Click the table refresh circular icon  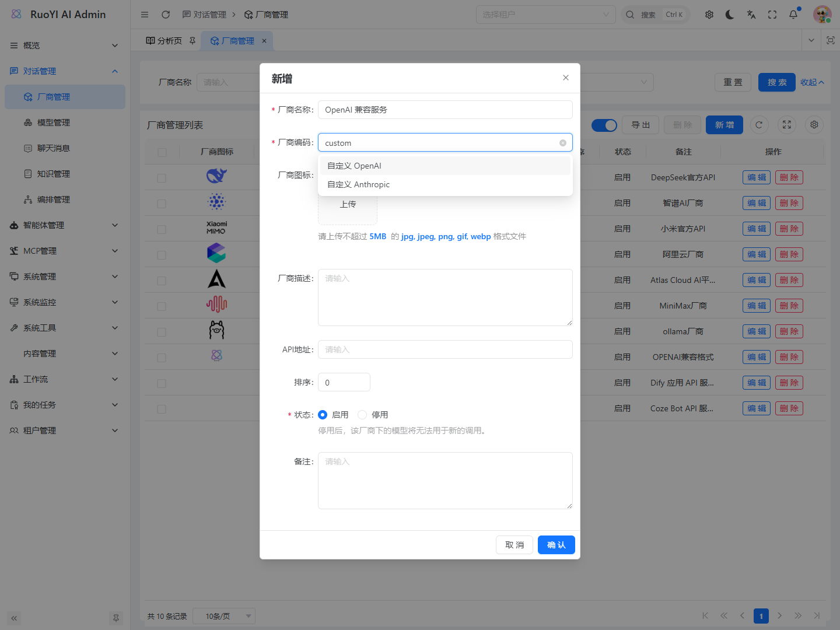pyautogui.click(x=759, y=125)
